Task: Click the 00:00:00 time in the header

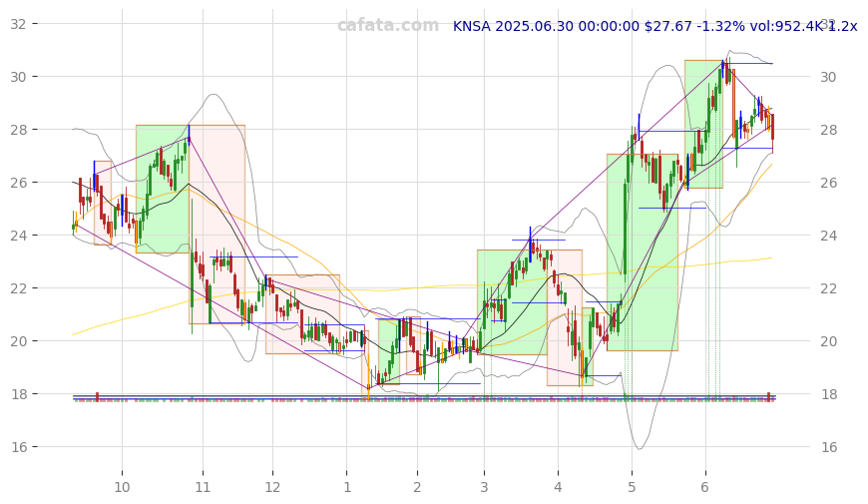Action: (x=609, y=26)
